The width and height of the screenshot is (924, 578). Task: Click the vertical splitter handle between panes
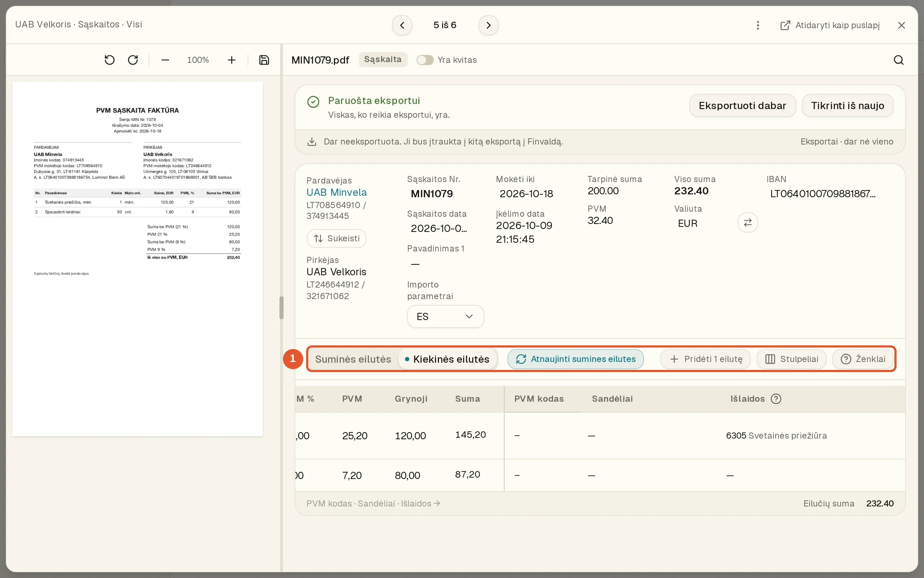282,308
